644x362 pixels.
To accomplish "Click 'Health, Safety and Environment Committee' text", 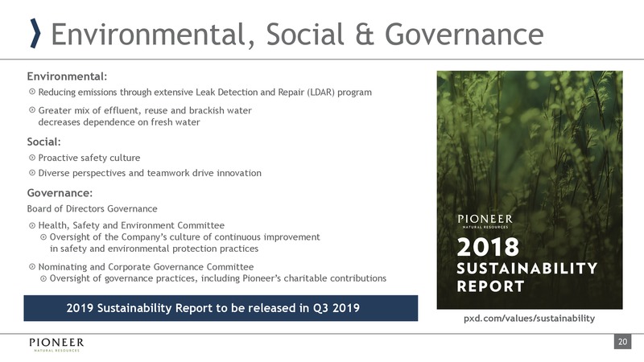I will [131, 225].
